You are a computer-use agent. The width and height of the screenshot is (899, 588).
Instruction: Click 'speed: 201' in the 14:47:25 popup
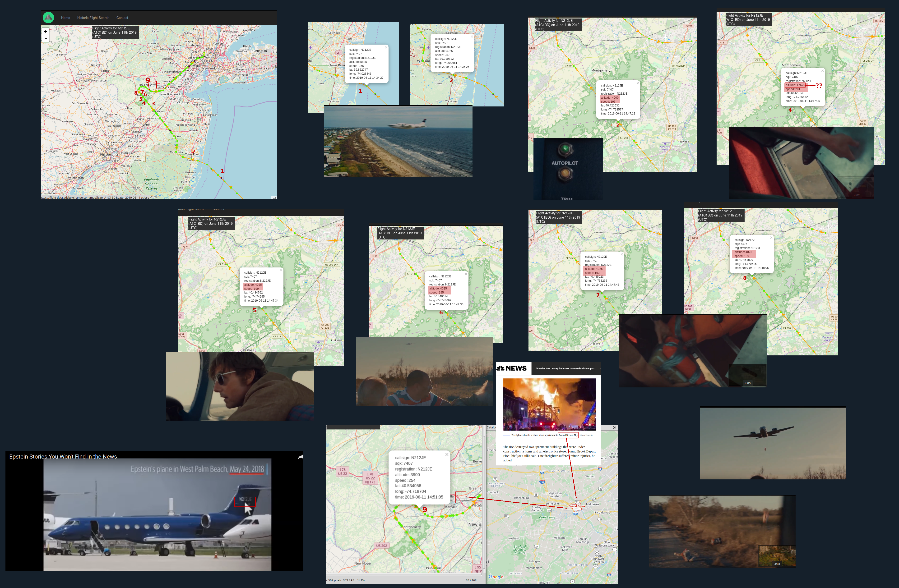[x=793, y=89]
